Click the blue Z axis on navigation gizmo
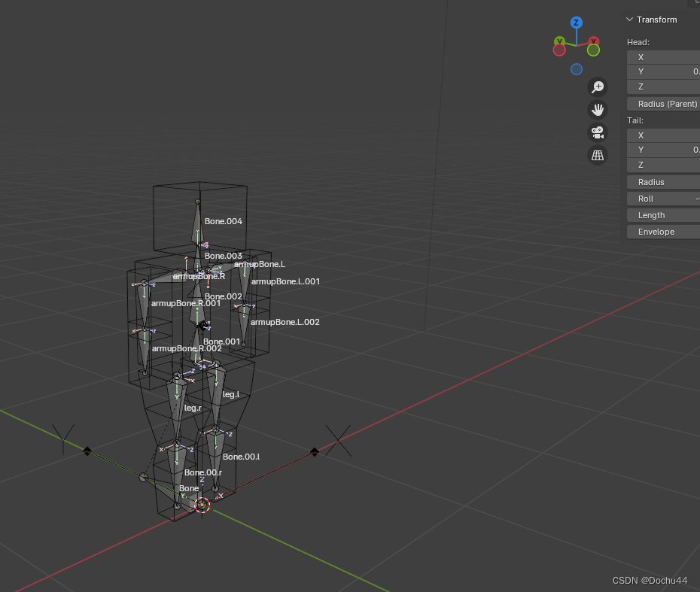700x592 pixels. coord(576,23)
